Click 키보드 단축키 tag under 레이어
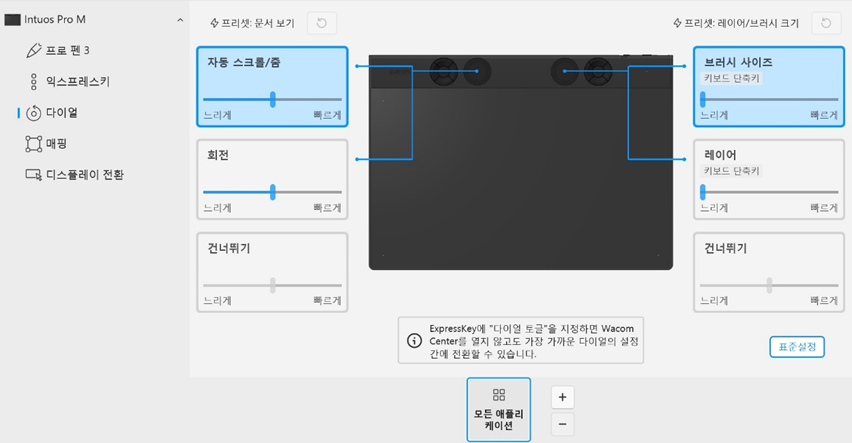 tap(731, 171)
